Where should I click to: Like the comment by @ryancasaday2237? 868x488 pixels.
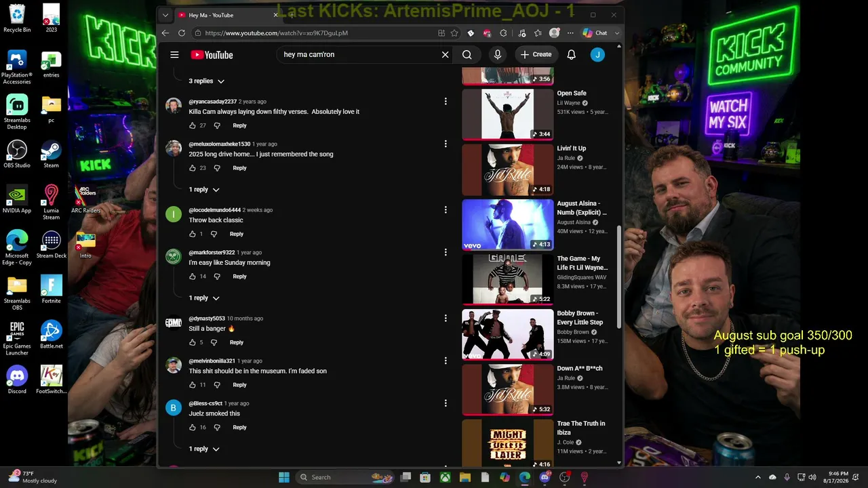click(193, 125)
